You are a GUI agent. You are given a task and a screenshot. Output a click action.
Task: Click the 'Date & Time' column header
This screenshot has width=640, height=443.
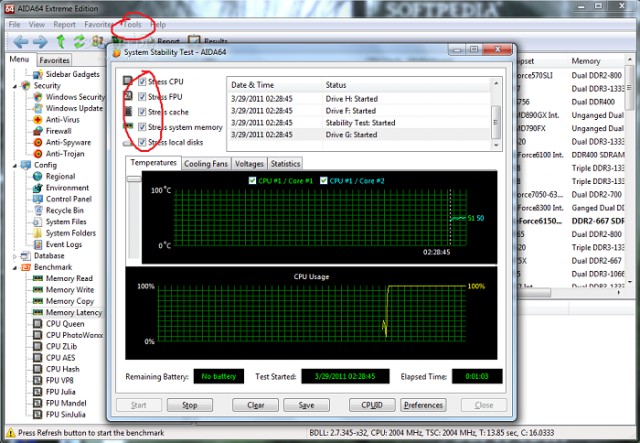click(x=274, y=85)
